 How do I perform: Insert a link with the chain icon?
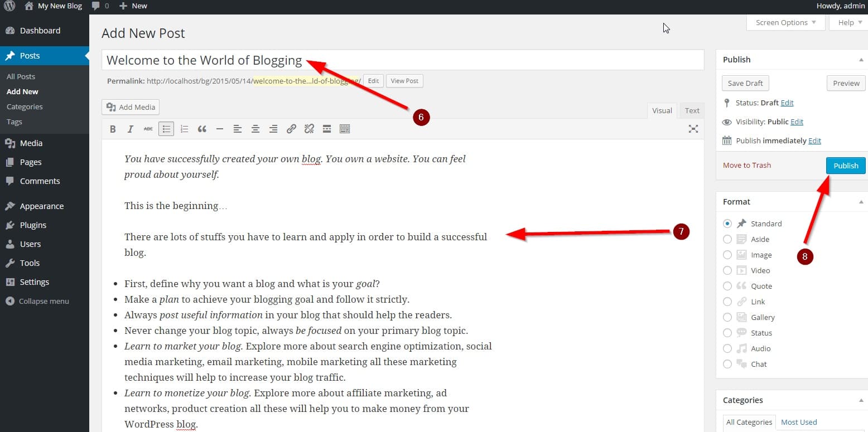pos(291,129)
